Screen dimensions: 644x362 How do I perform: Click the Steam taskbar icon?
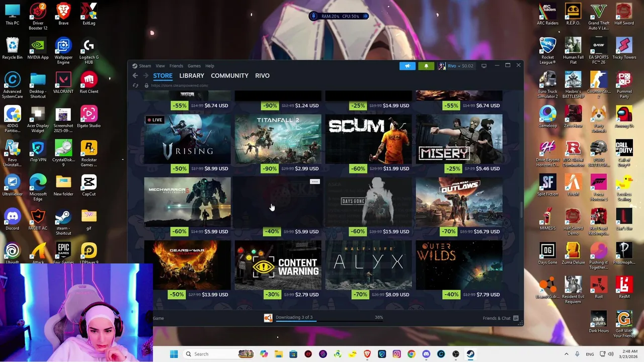pyautogui.click(x=470, y=354)
